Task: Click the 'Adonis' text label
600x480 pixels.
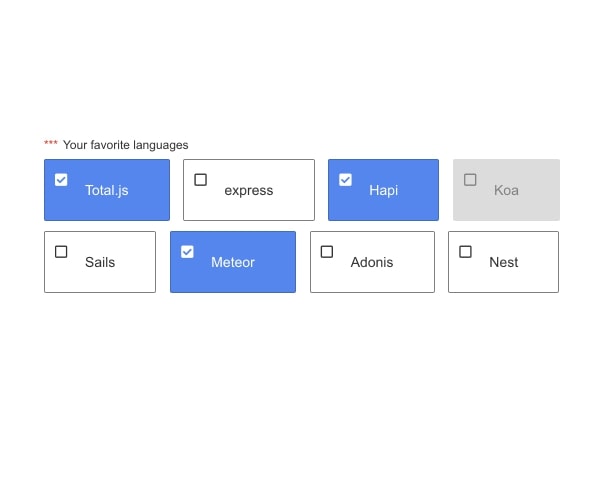Action: tap(372, 262)
